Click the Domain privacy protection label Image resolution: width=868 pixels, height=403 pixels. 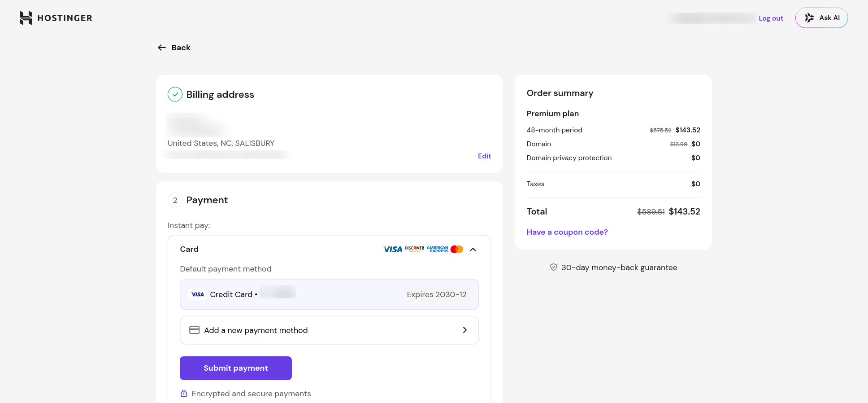(x=569, y=158)
